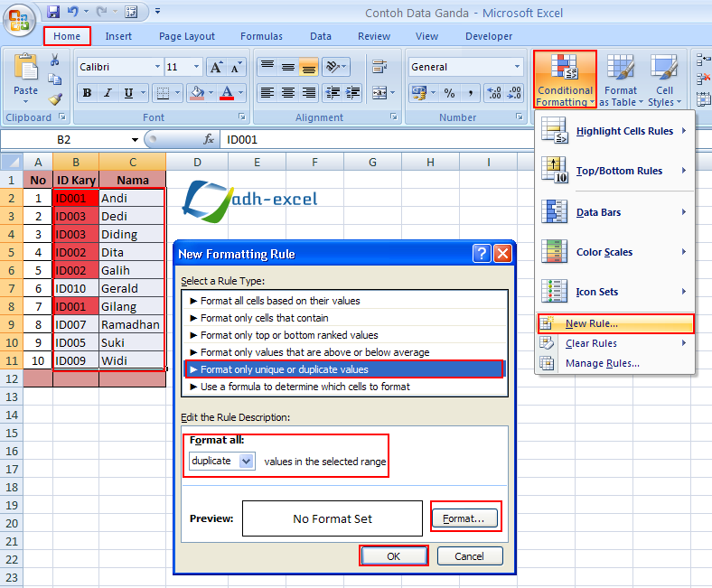The image size is (712, 588).
Task: Activate the Format Painter brush
Action: pos(55,99)
